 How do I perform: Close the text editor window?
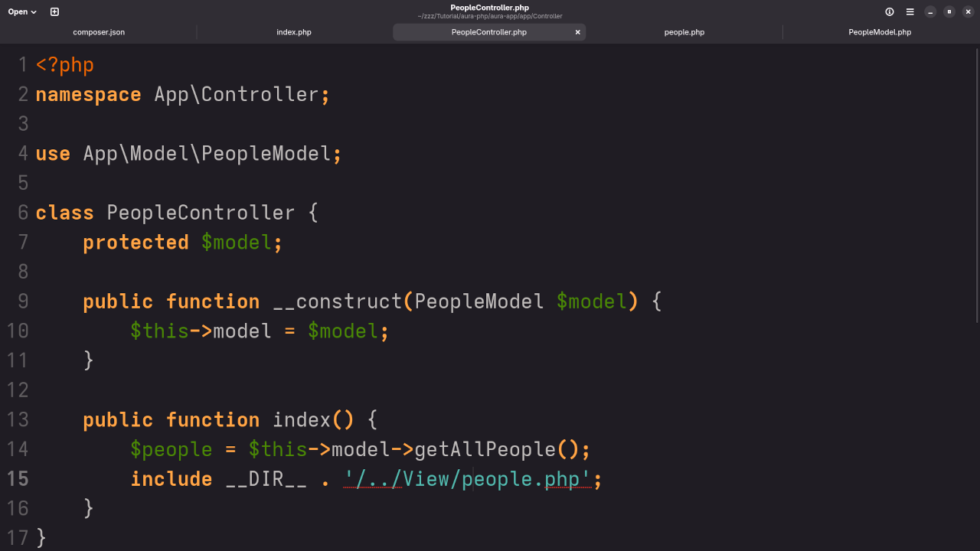(968, 11)
